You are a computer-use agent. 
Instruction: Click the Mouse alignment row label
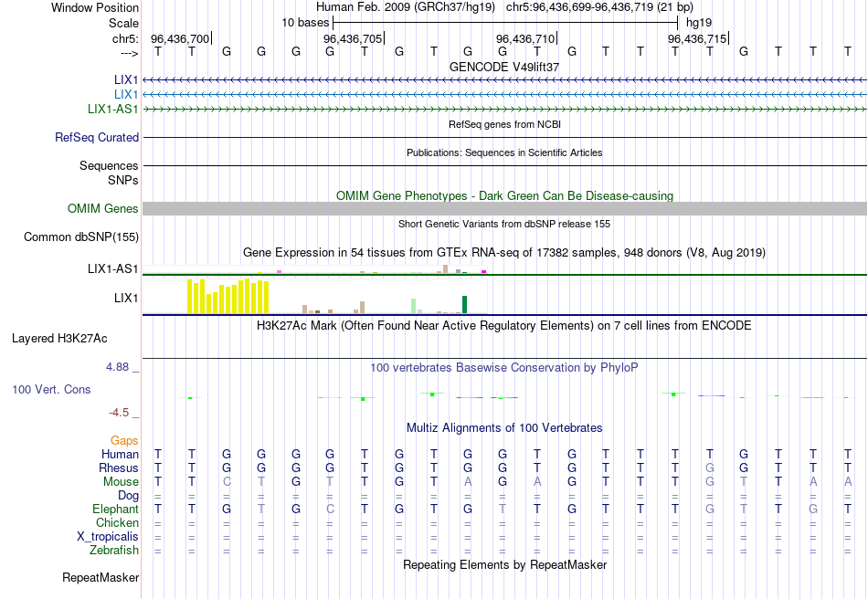121,482
